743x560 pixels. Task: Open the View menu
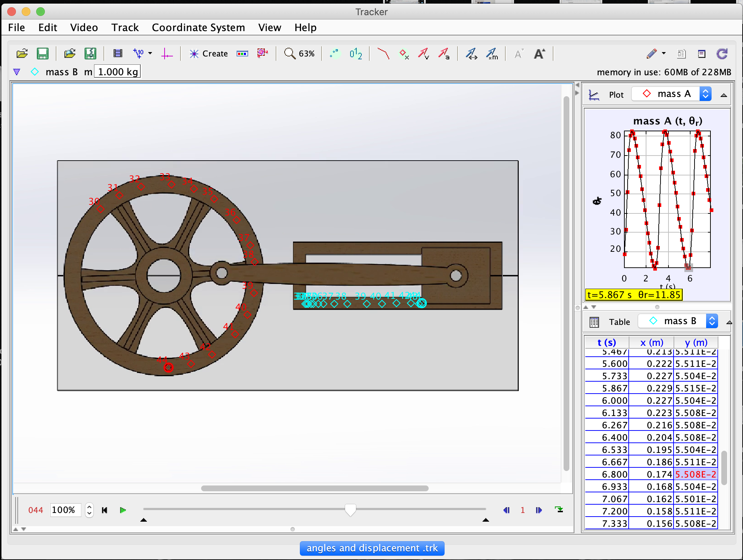269,27
